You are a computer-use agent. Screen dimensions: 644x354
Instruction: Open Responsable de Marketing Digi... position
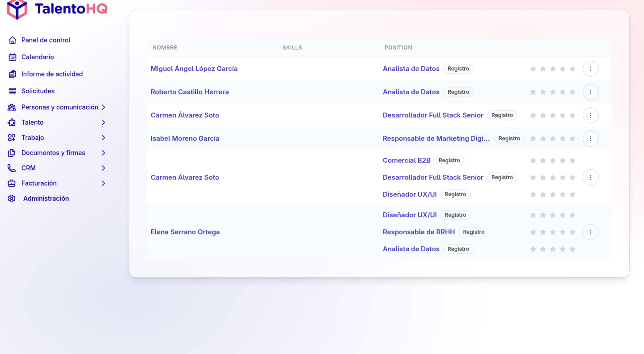pyautogui.click(x=436, y=138)
